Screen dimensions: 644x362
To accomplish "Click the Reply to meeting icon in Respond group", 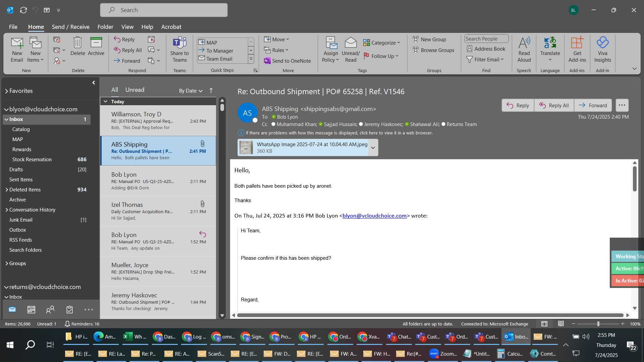I will (151, 40).
